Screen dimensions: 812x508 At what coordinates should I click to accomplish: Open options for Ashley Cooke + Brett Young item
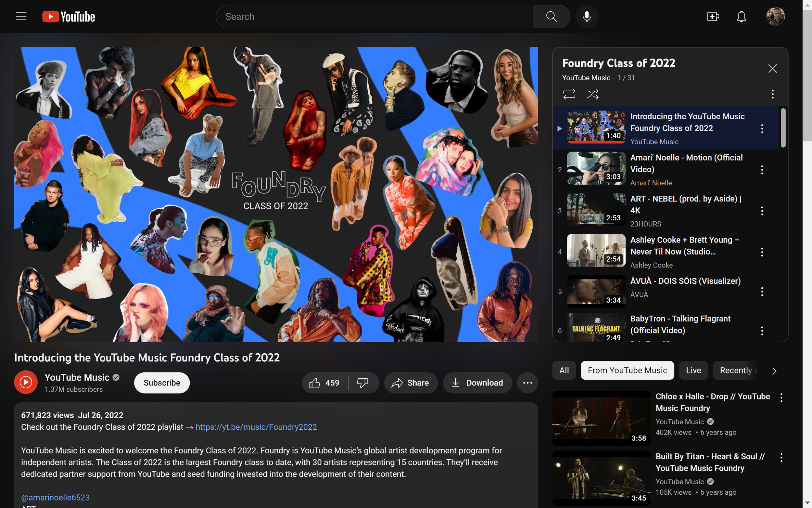[762, 252]
